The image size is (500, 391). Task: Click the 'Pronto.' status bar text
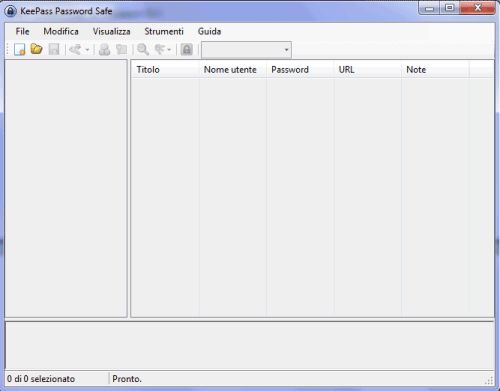(127, 379)
